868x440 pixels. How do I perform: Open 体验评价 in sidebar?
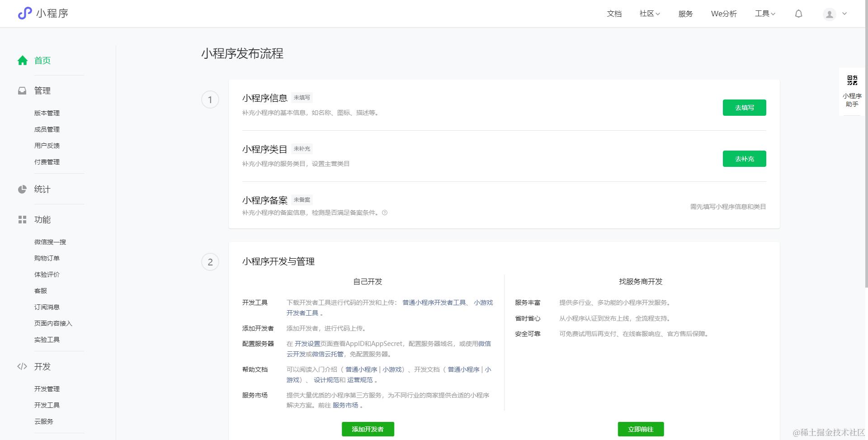point(47,274)
